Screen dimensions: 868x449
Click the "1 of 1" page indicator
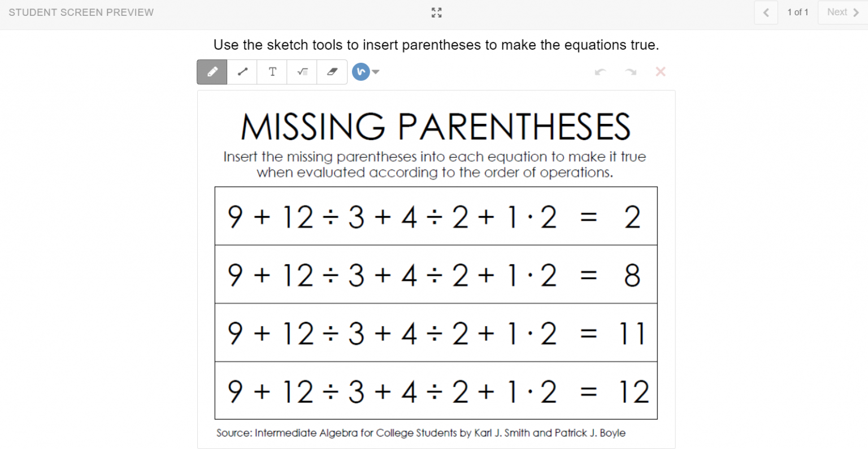pyautogui.click(x=798, y=12)
